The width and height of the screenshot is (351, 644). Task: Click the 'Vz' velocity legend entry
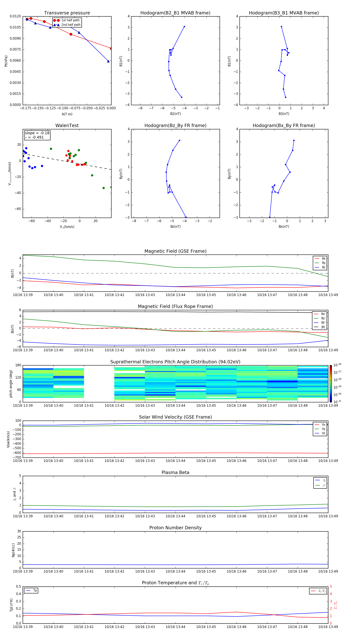click(320, 433)
